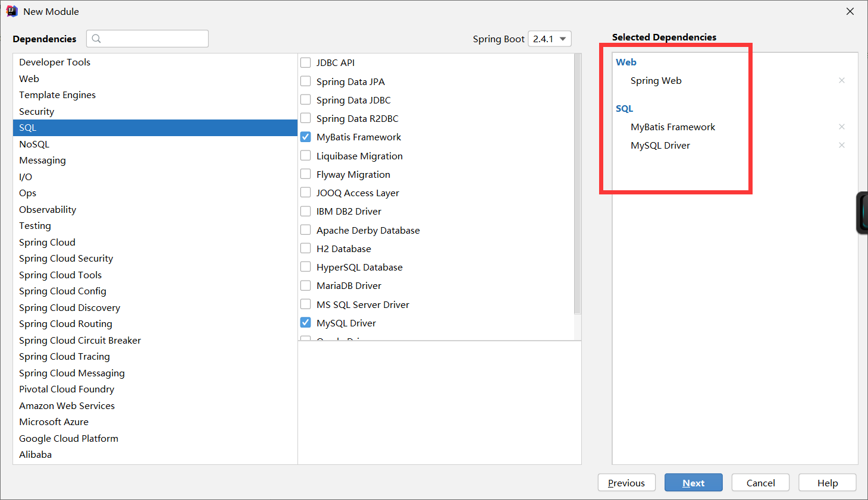Screen dimensions: 868x500
Task: Select Template Engines category
Action: (x=155, y=95)
